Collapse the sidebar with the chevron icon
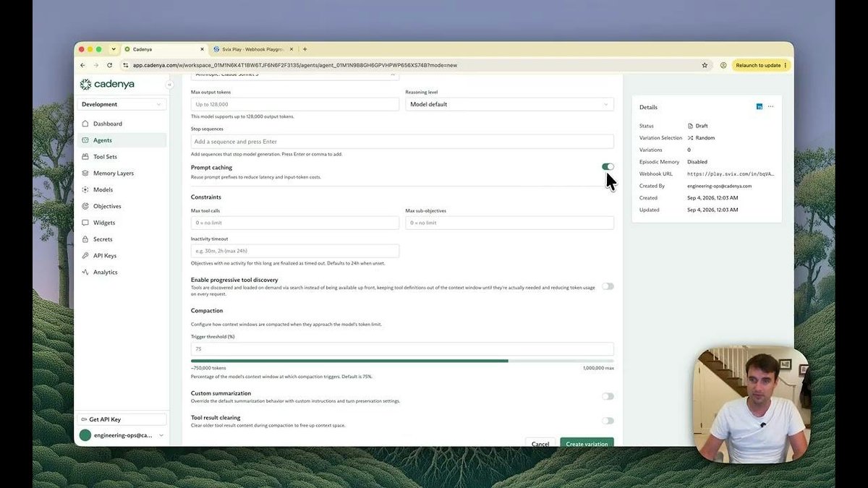868x488 pixels. tap(169, 85)
